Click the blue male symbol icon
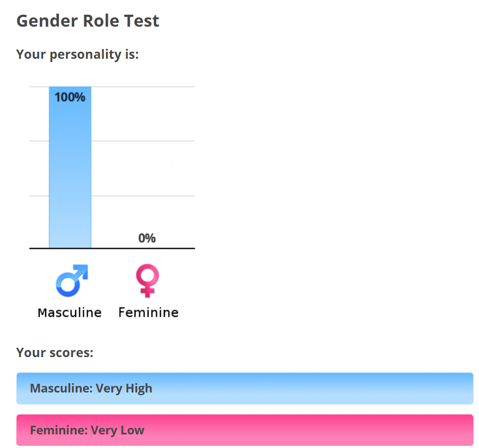 click(72, 280)
